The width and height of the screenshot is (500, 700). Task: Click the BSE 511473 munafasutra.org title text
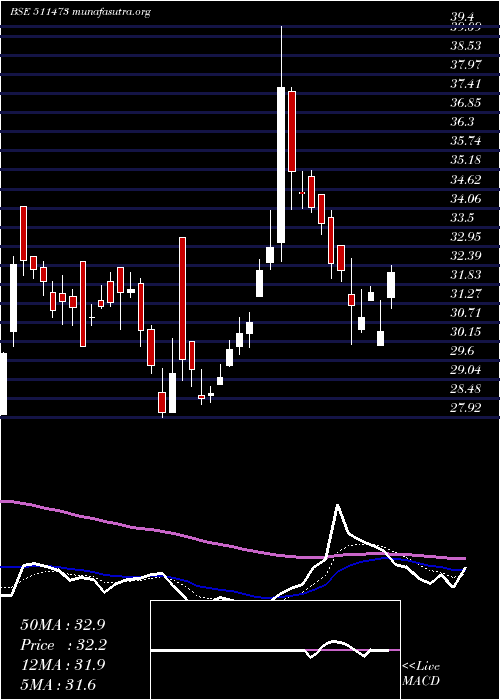[x=80, y=12]
